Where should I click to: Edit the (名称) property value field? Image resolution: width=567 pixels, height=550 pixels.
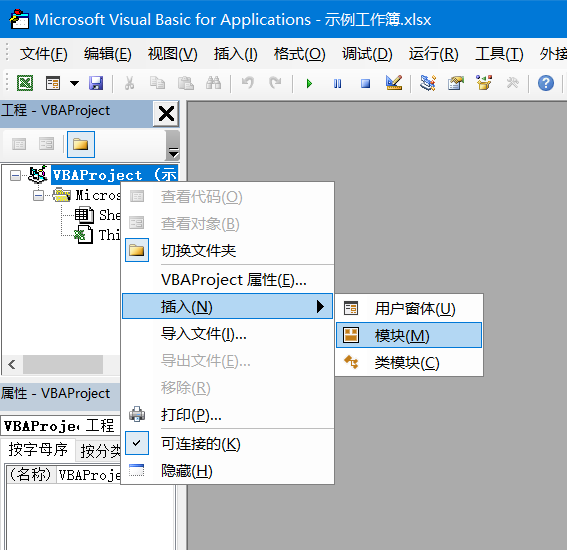[89, 474]
